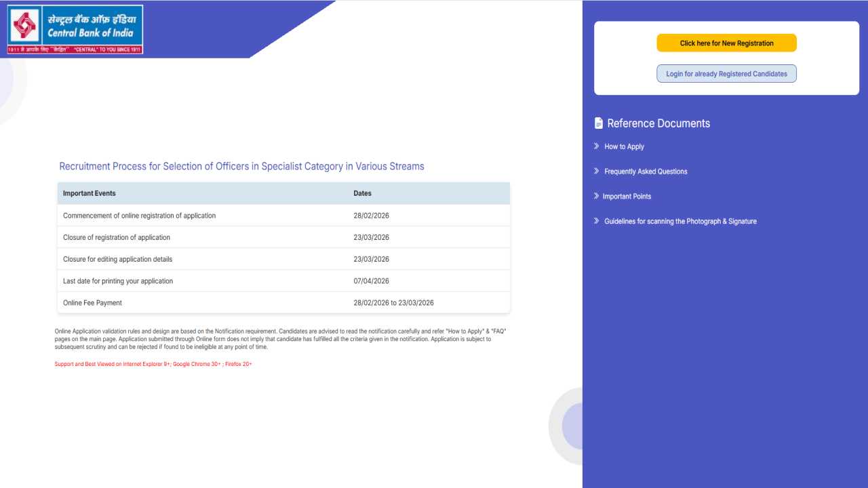Login for already Registered Candidates
Image resolution: width=868 pixels, height=488 pixels.
point(726,73)
